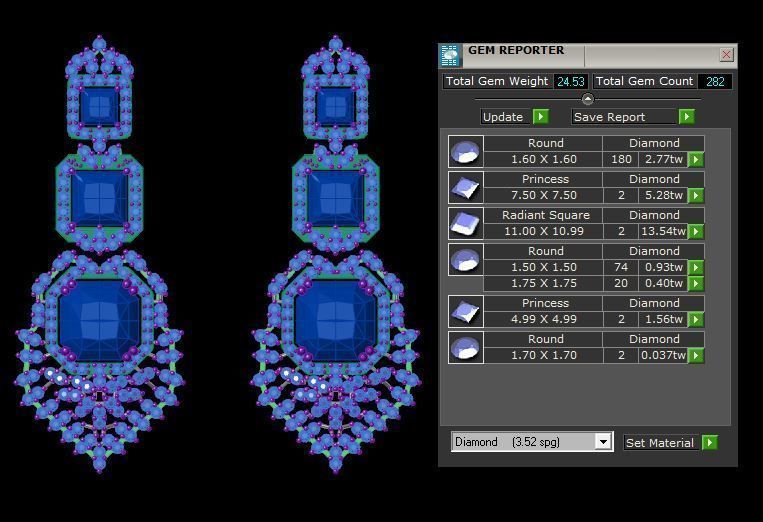Collapse the panel with the round up-arrow
Screen dimensions: 763x522
[587, 99]
